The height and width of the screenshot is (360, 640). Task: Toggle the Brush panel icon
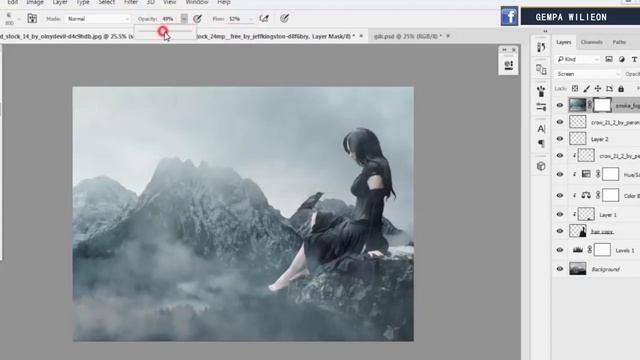(x=32, y=18)
